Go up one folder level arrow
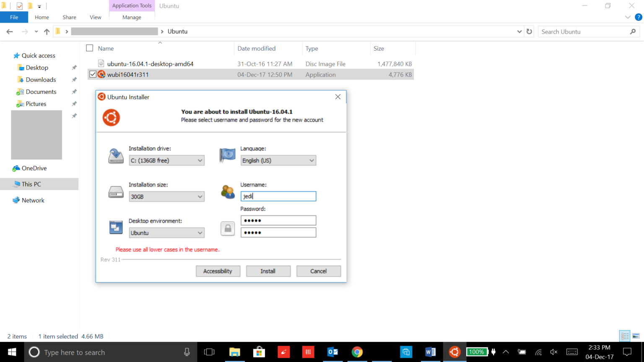The width and height of the screenshot is (644, 362). (47, 31)
